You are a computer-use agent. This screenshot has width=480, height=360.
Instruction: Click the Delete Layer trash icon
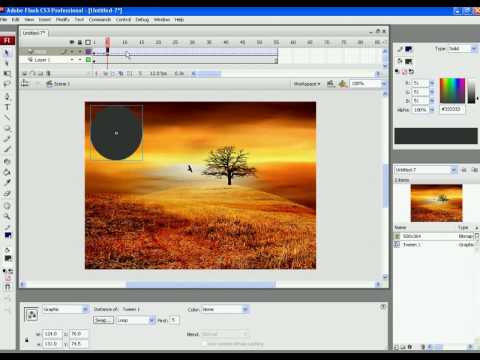click(49, 74)
